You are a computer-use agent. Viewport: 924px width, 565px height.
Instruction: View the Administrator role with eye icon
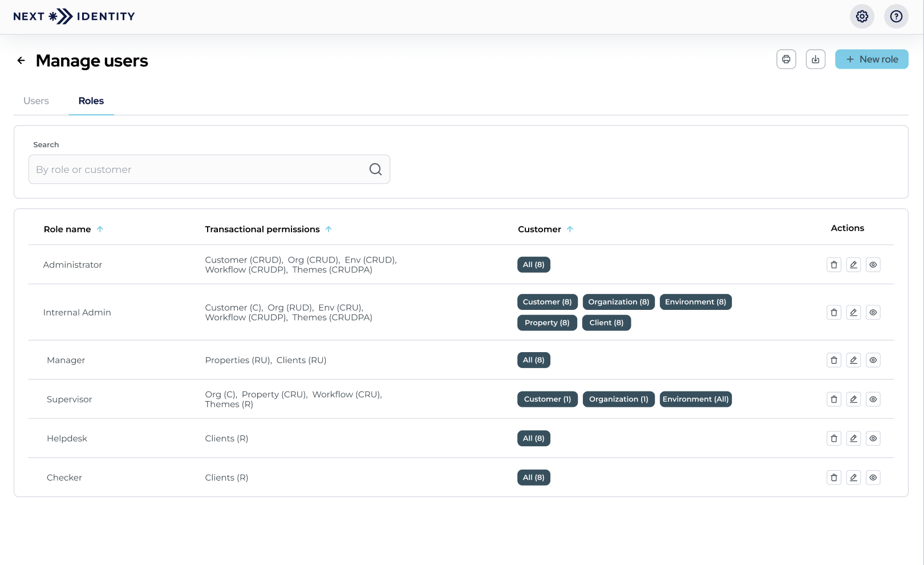pyautogui.click(x=873, y=265)
